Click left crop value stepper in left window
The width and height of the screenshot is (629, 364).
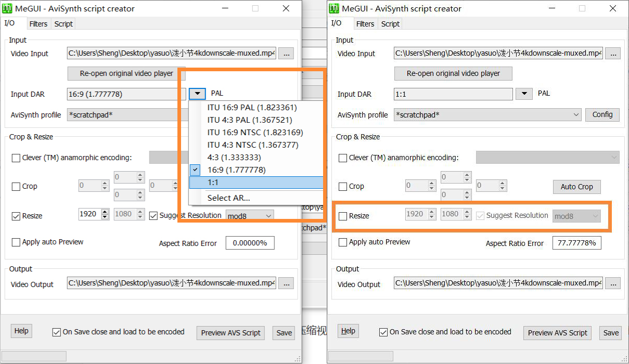pos(105,186)
